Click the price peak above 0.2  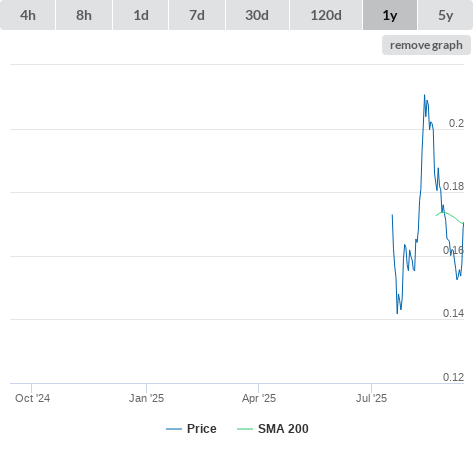coord(424,95)
